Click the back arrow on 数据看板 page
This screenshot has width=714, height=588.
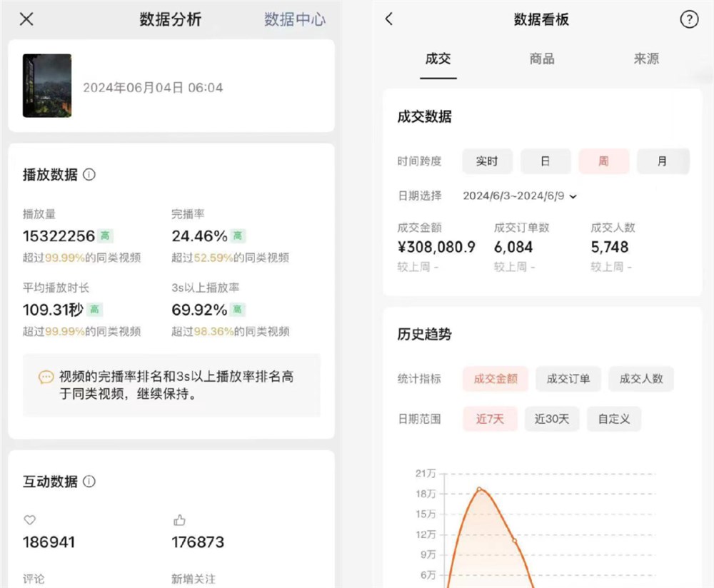388,19
